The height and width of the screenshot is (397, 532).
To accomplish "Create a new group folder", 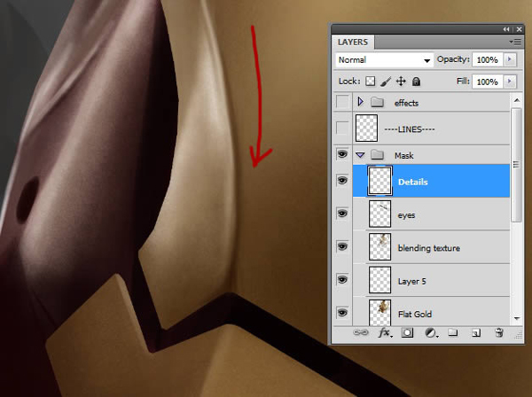I will tap(452, 332).
